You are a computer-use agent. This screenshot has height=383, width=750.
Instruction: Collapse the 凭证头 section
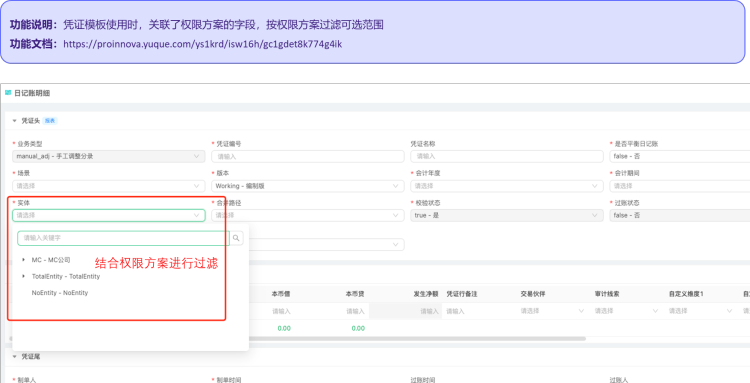pos(14,121)
